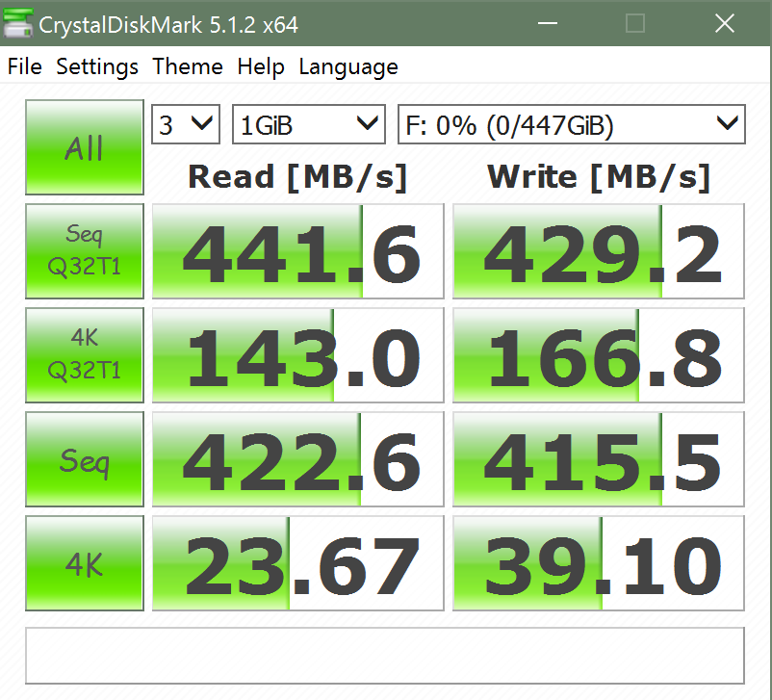The width and height of the screenshot is (772, 700).
Task: Open the Settings menu
Action: 97,66
